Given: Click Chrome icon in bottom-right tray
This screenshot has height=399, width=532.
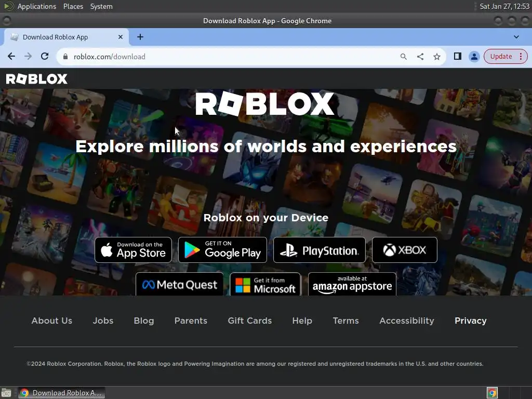Looking at the screenshot, I should pos(492,393).
